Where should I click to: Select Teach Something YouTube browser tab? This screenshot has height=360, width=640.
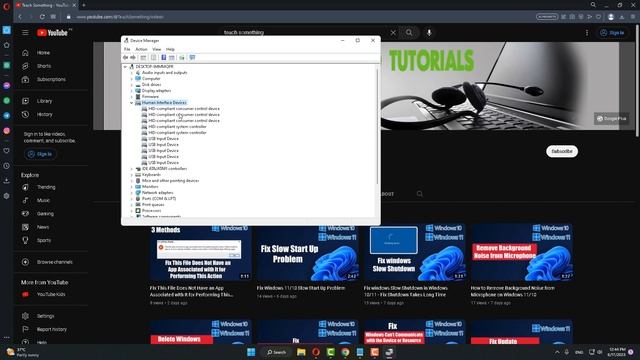(46, 5)
